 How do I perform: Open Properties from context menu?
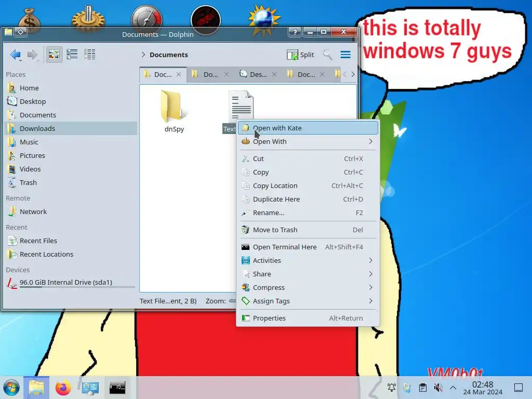pos(308,318)
